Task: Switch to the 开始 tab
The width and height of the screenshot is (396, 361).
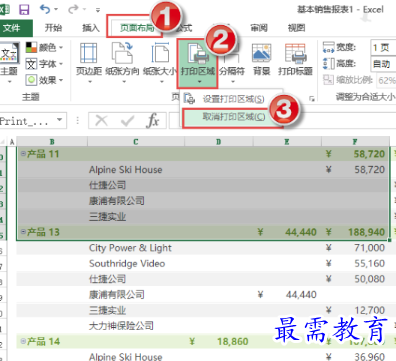Action: [x=53, y=28]
